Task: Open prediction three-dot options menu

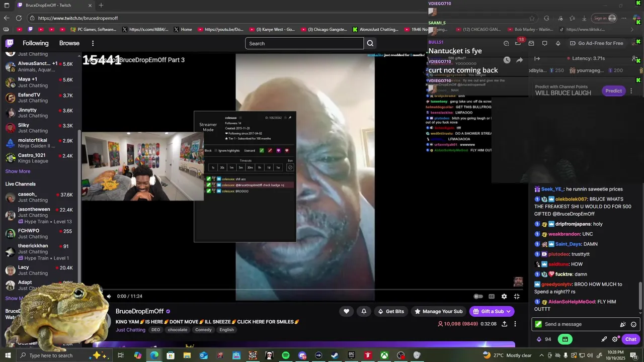Action: [x=631, y=91]
